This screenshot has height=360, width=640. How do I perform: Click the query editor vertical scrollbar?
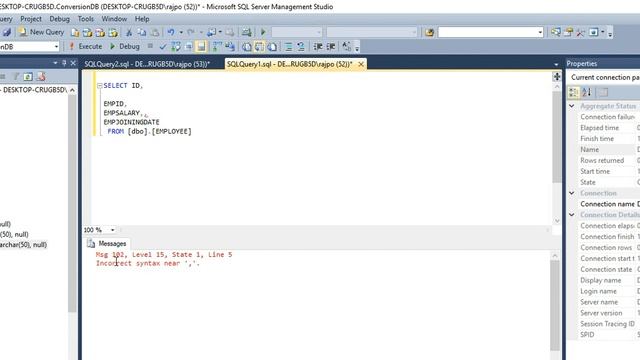(557, 137)
